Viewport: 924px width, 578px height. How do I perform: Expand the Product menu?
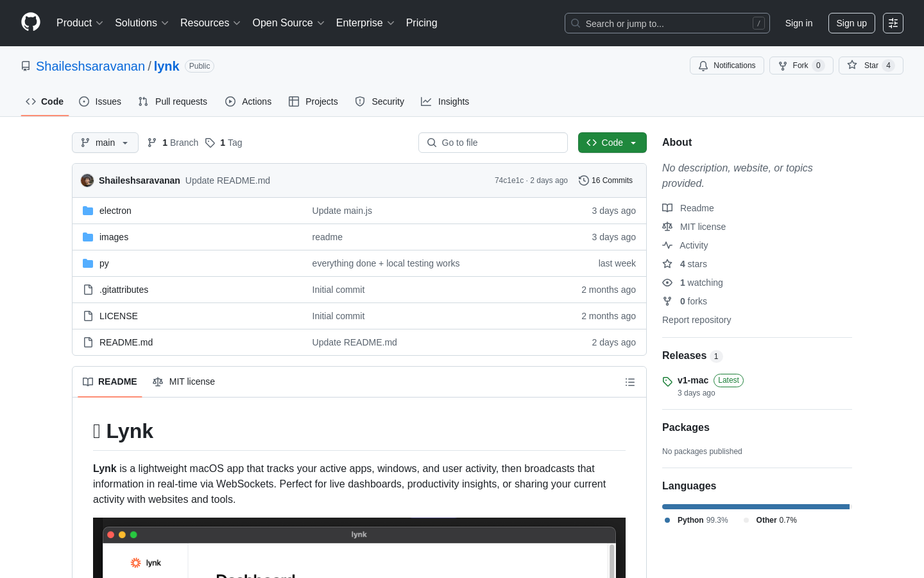tap(80, 22)
